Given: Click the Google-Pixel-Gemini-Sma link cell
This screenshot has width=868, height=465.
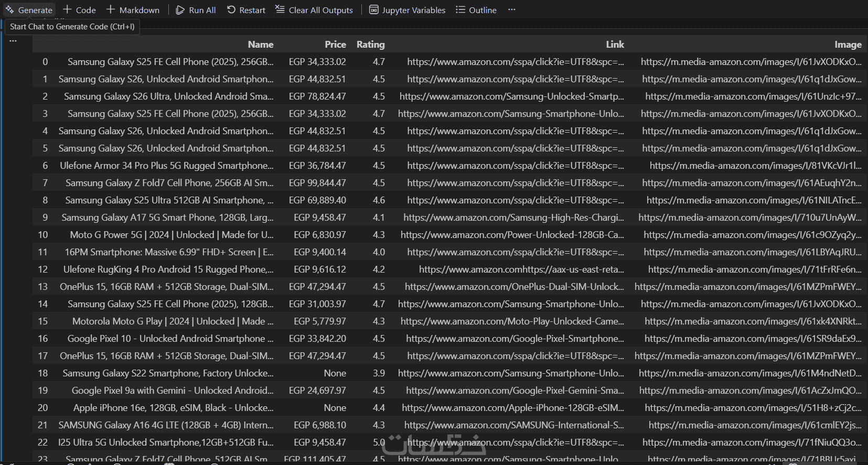Looking at the screenshot, I should coord(515,391).
